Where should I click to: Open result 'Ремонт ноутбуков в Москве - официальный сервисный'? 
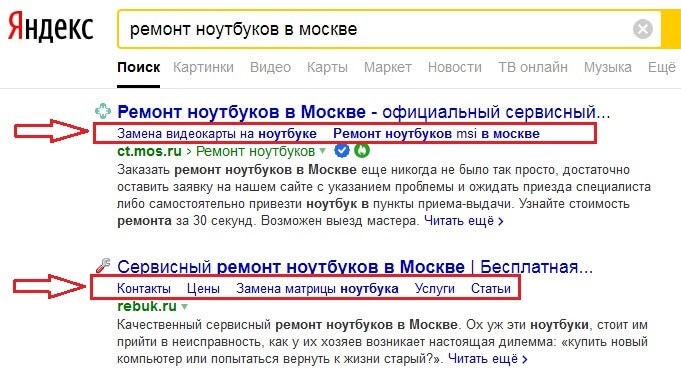tap(364, 112)
